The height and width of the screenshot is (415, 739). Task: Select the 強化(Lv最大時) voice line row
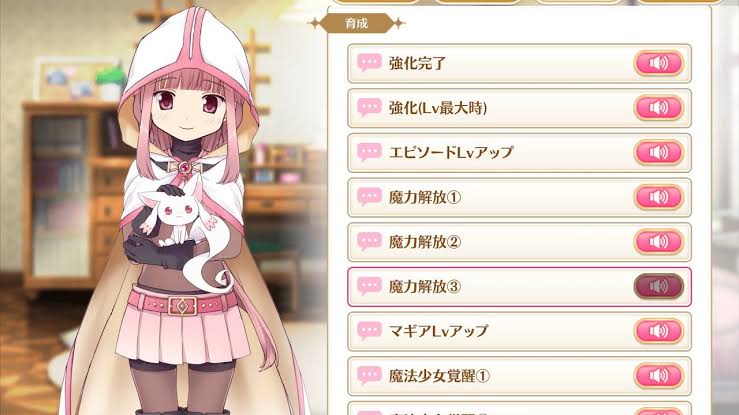point(519,108)
